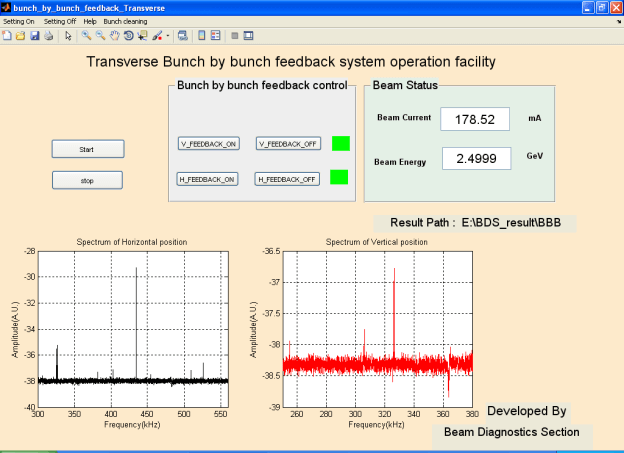The image size is (624, 453).
Task: Click the Beam Current value field
Action: pyautogui.click(x=475, y=119)
